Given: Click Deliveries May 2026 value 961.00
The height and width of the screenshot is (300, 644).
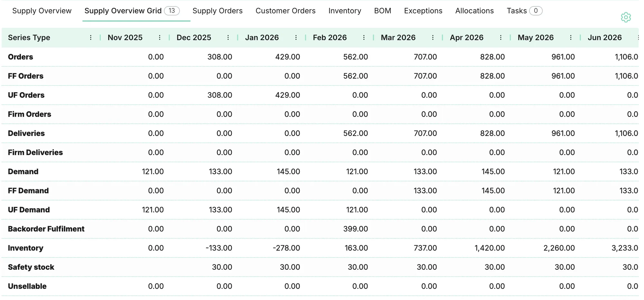Looking at the screenshot, I should (x=563, y=133).
